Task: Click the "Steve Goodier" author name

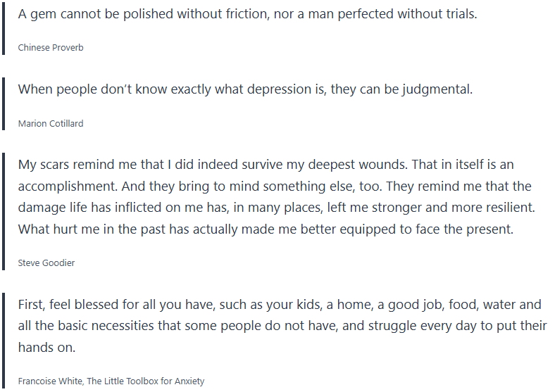Action: tap(46, 263)
